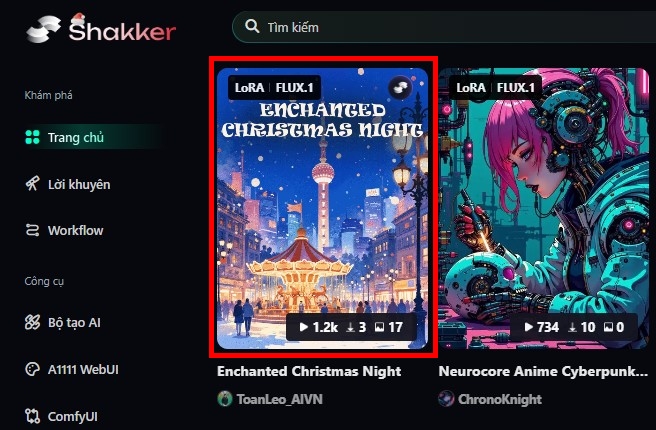Viewport: 656px width, 430px height.
Task: Click Enchanted Christmas Night title link
Action: [x=309, y=371]
